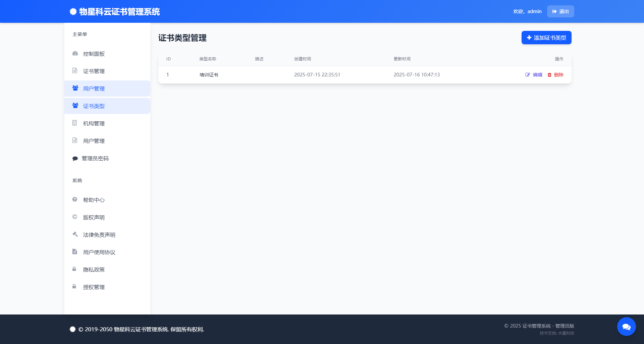Click the question mark icon for 帮助中心

tap(75, 199)
